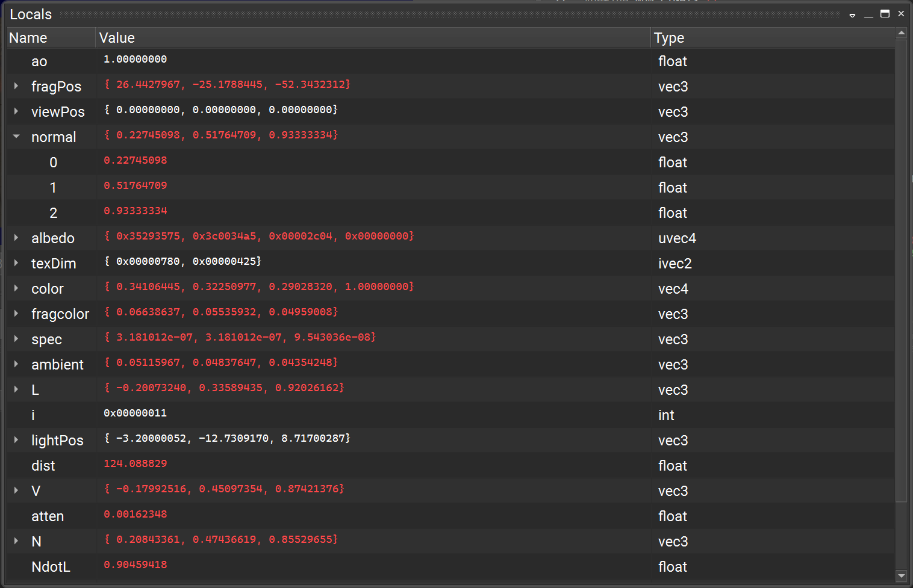Click the Type column header
The width and height of the screenshot is (913, 588).
click(669, 37)
